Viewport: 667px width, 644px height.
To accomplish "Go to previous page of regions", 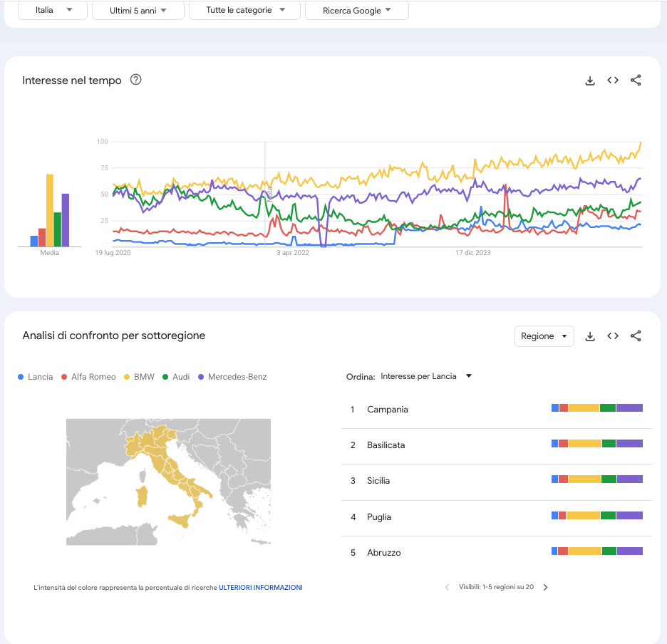I will click(x=447, y=587).
